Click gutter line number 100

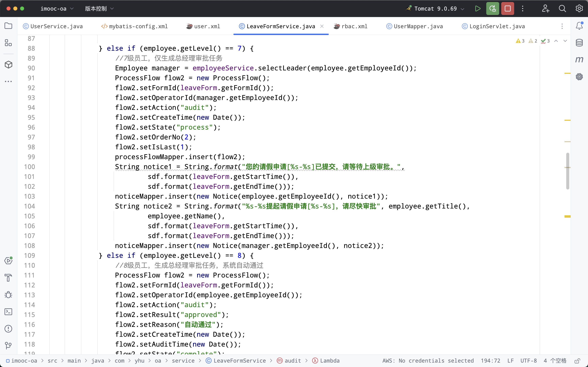click(x=29, y=167)
